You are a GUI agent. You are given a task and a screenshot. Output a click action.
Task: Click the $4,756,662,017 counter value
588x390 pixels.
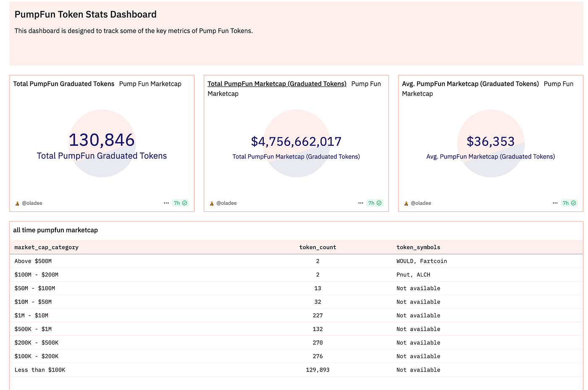[x=296, y=142]
